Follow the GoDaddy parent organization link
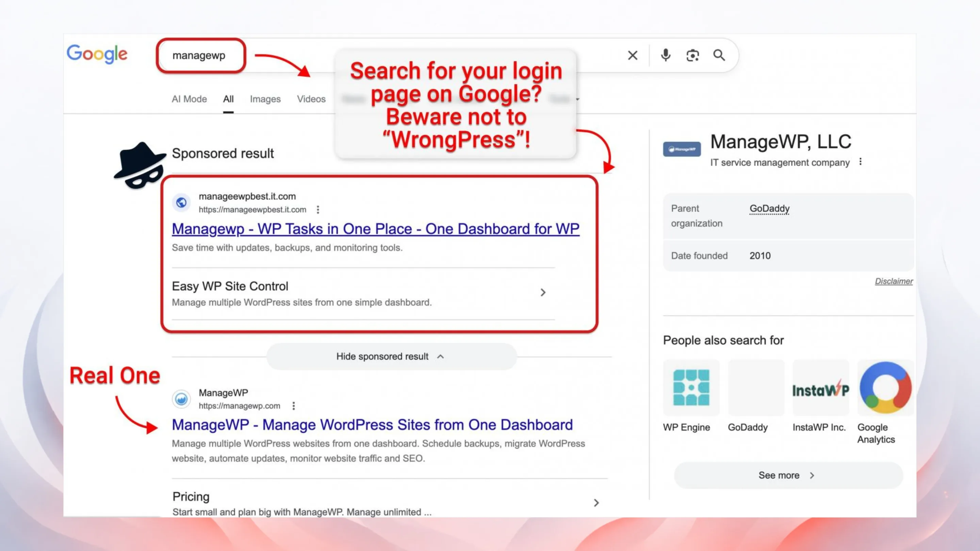 (x=769, y=208)
